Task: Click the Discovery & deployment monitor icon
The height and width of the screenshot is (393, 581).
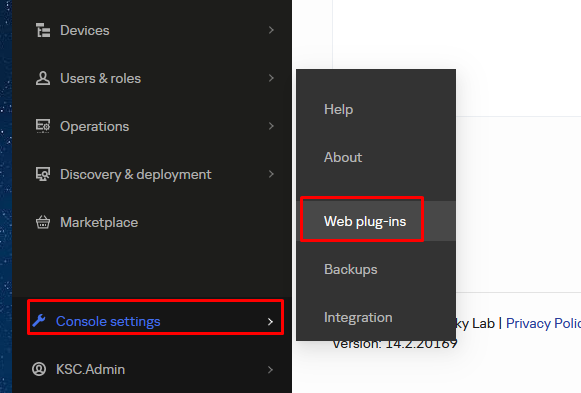Action: click(43, 174)
